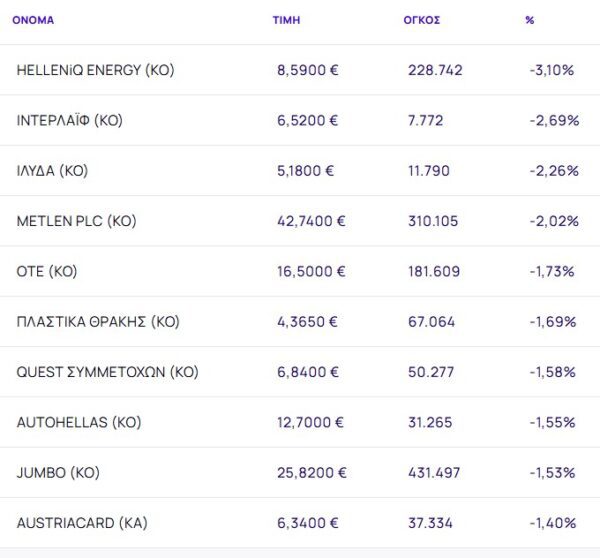Select the ΟΤΕ price 16,5000 €
This screenshot has width=600, height=558.
[311, 271]
